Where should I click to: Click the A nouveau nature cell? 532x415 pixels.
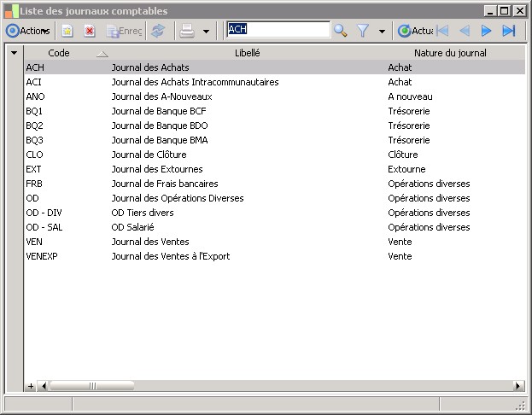[410, 96]
